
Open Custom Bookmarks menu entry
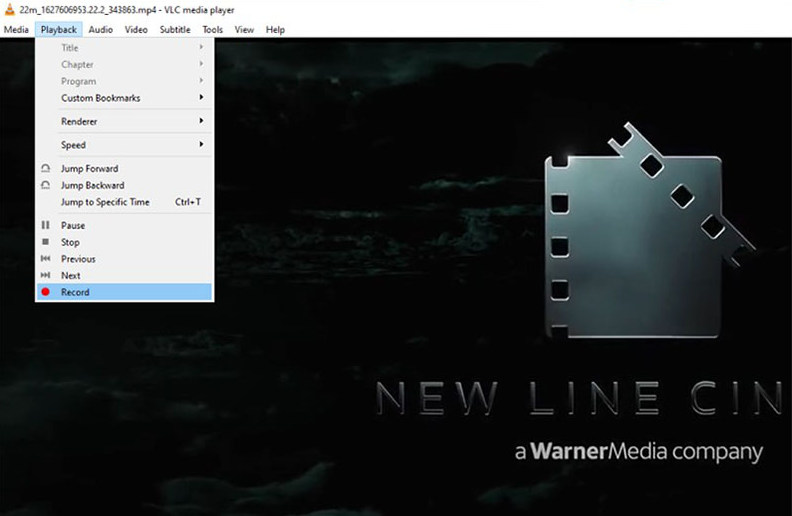[x=124, y=97]
